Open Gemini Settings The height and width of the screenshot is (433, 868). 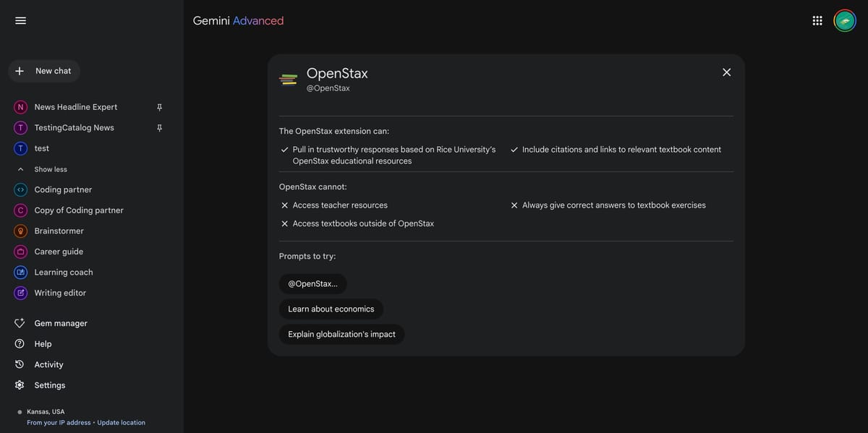click(x=50, y=385)
